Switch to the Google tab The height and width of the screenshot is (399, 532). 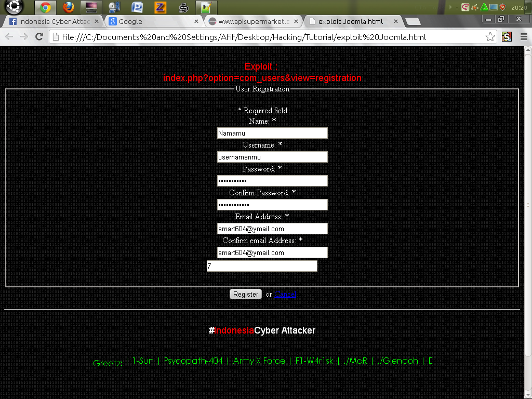(x=153, y=21)
